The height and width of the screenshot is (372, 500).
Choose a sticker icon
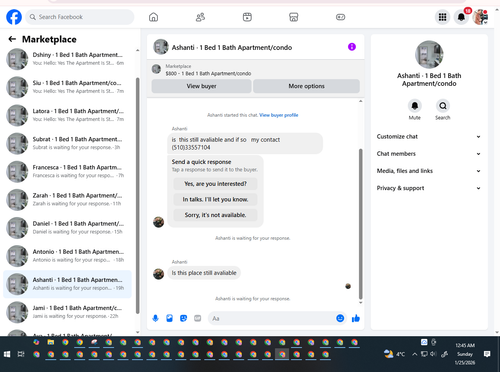(183, 318)
